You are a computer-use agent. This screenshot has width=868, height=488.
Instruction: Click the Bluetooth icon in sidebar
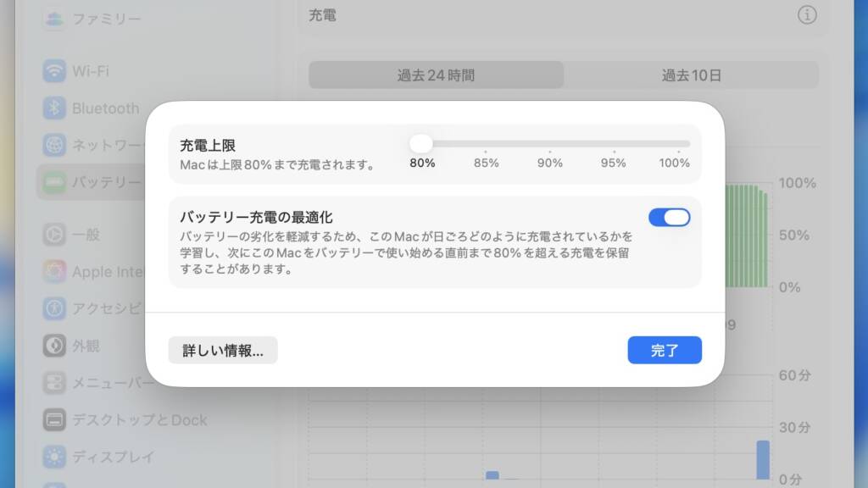tap(55, 108)
